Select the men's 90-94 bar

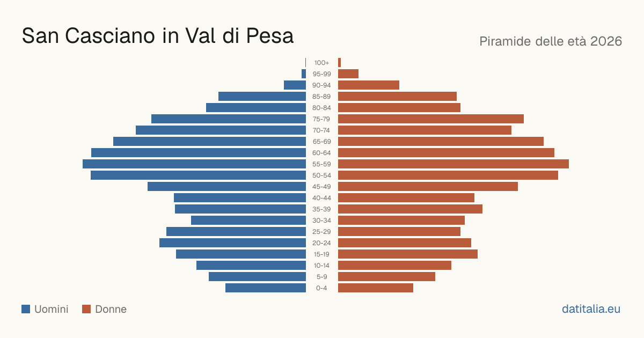pos(295,85)
